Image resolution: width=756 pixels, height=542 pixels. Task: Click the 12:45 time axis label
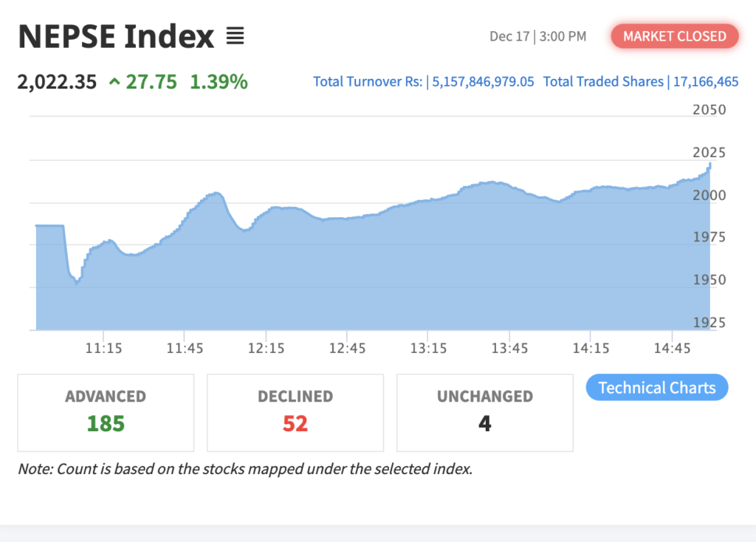coord(347,348)
